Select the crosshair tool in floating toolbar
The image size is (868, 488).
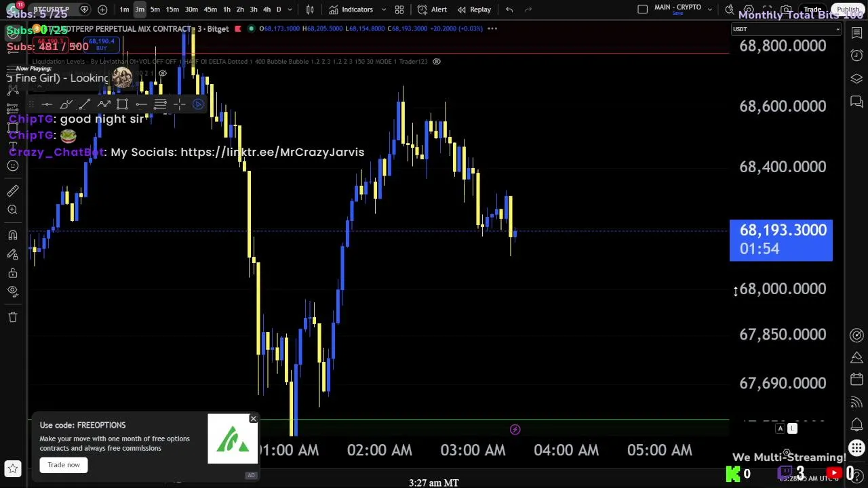coord(179,104)
